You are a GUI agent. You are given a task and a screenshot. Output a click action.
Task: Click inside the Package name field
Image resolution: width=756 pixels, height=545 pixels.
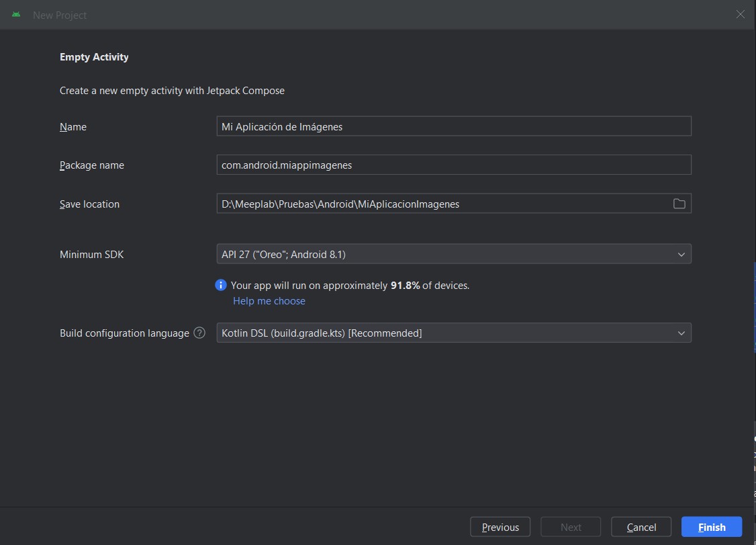(x=453, y=165)
